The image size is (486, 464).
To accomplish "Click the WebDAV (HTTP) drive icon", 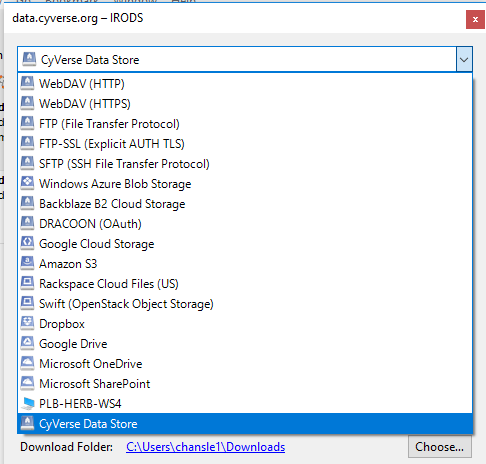I will pyautogui.click(x=27, y=83).
